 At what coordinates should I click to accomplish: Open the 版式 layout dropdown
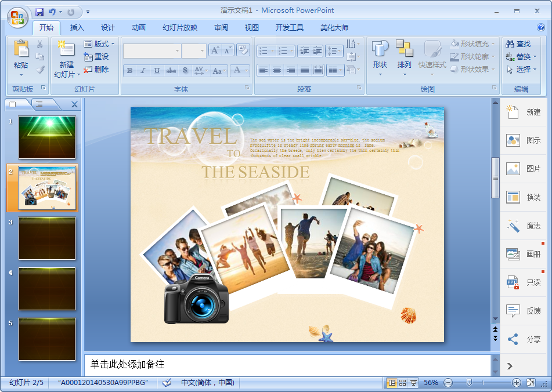click(x=99, y=44)
